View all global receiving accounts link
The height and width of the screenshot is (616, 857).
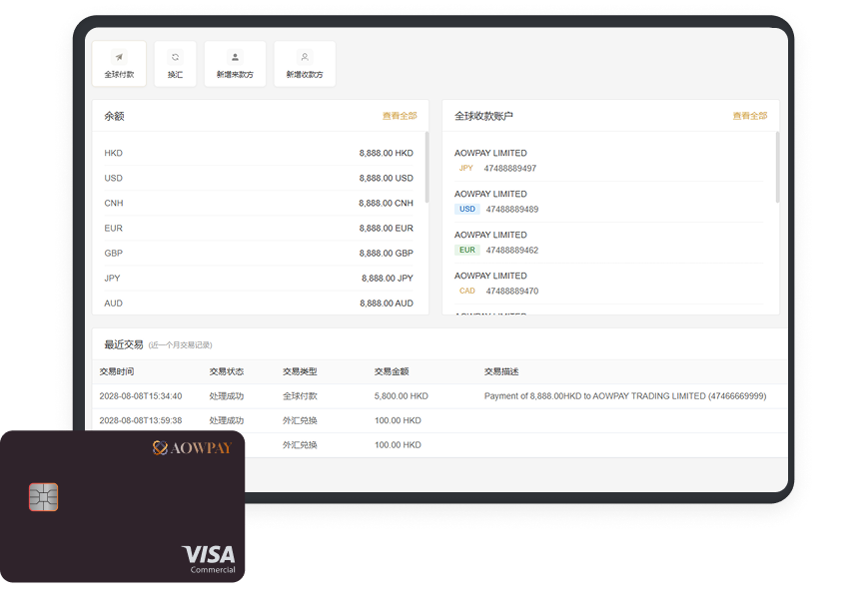tap(750, 116)
